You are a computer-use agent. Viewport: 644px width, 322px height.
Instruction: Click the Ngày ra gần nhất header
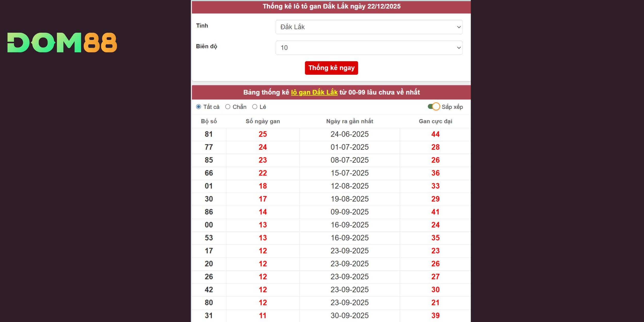350,121
